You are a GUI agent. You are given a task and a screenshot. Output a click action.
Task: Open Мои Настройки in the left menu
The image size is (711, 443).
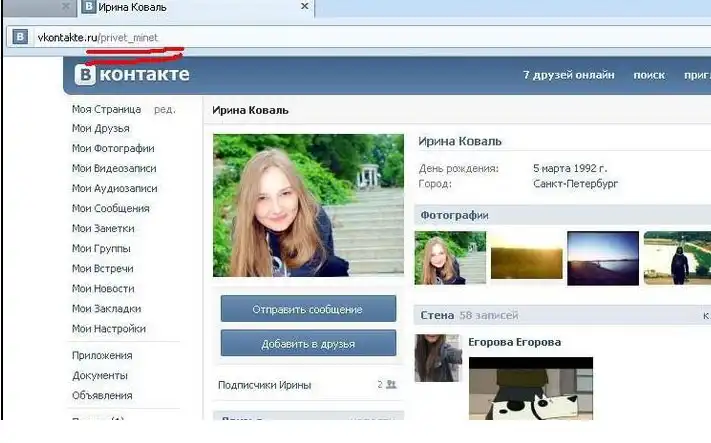pyautogui.click(x=108, y=329)
